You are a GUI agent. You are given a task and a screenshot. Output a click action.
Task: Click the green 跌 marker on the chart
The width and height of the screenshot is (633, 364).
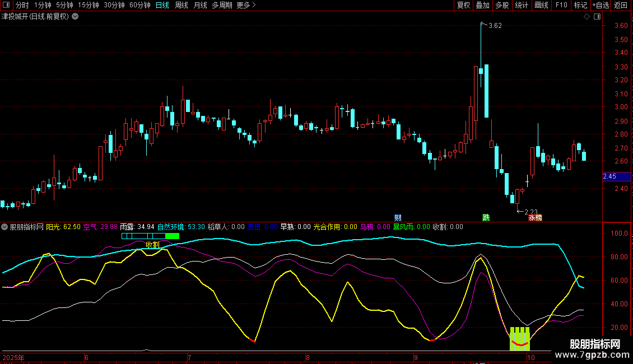point(486,217)
